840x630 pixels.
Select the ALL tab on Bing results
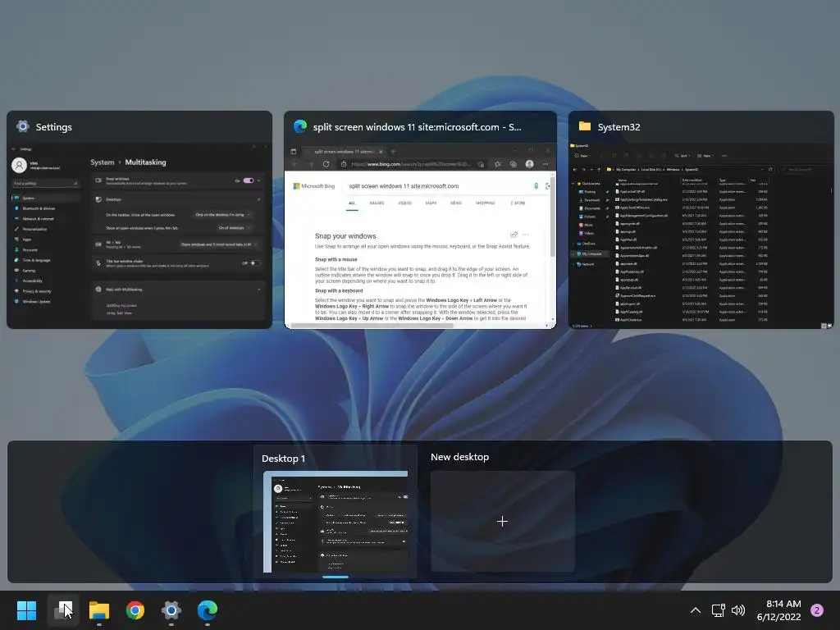(352, 203)
